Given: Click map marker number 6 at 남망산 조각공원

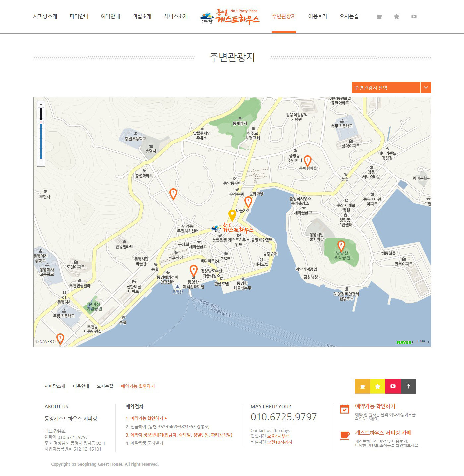Looking at the screenshot, I should (341, 246).
